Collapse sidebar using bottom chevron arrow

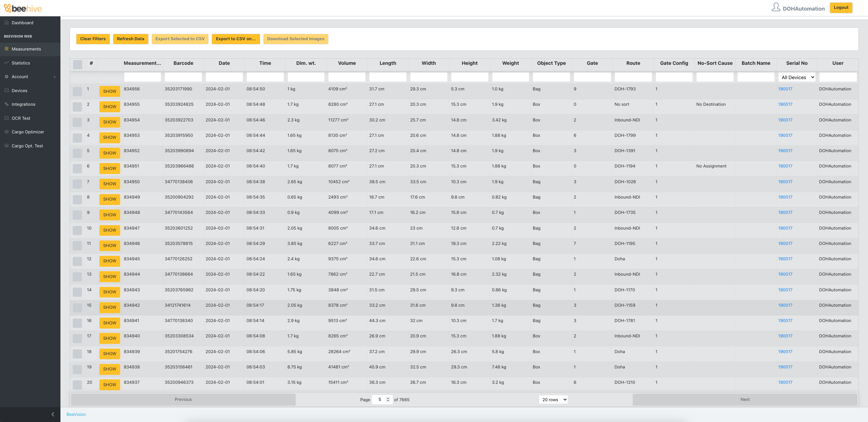tap(53, 414)
